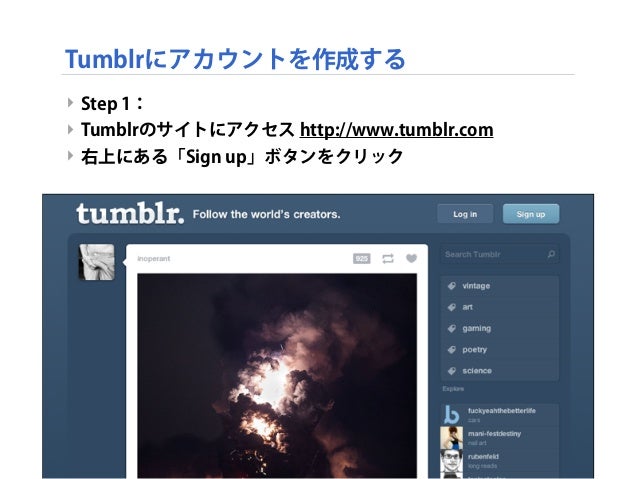Open mani-festdestiny blog avatar

point(452,437)
